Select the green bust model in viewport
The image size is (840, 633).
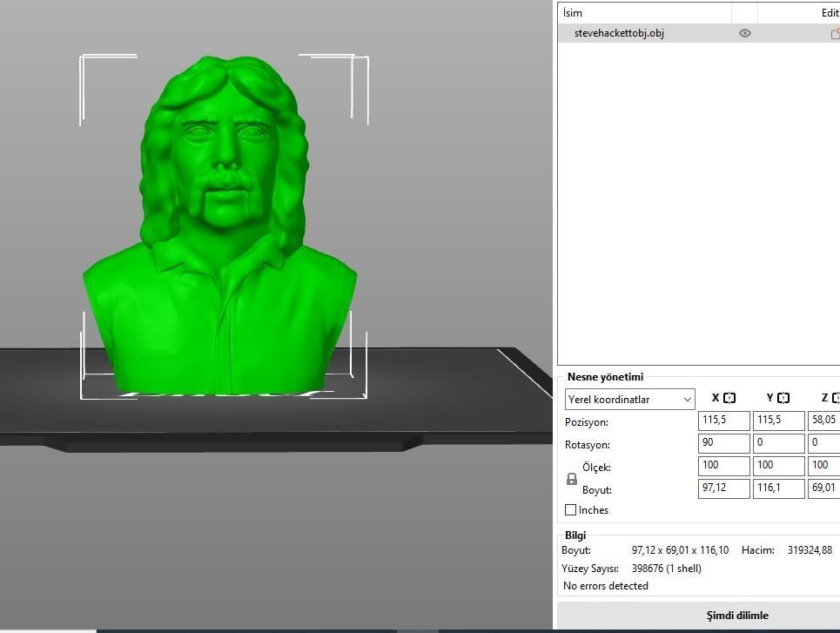click(220, 226)
